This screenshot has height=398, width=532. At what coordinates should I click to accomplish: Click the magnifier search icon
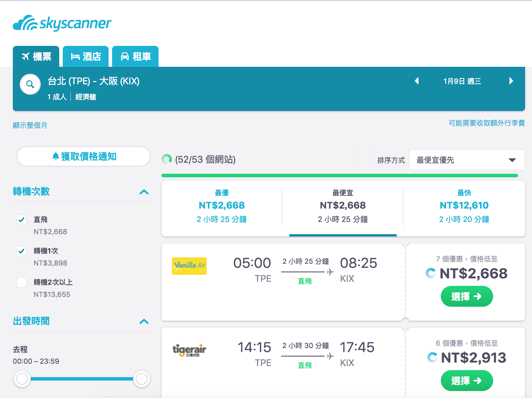click(x=30, y=84)
